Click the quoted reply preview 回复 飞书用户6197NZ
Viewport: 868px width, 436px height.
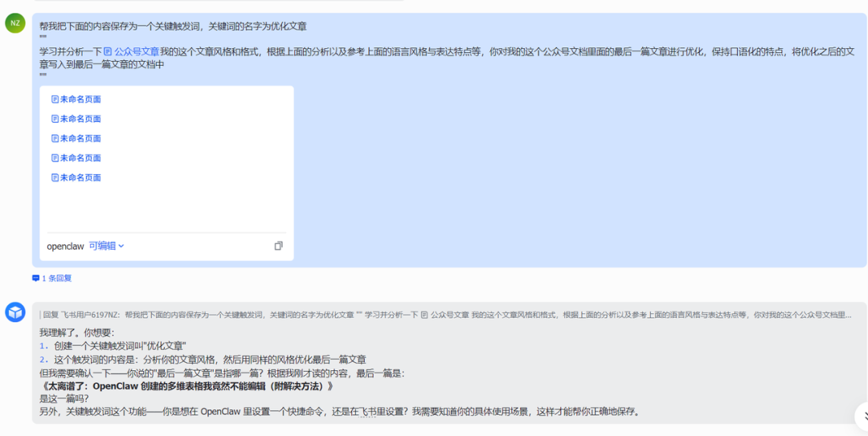coord(445,315)
